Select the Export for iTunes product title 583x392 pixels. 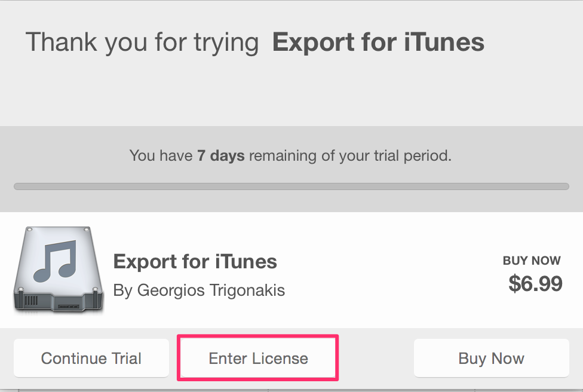[x=195, y=262]
